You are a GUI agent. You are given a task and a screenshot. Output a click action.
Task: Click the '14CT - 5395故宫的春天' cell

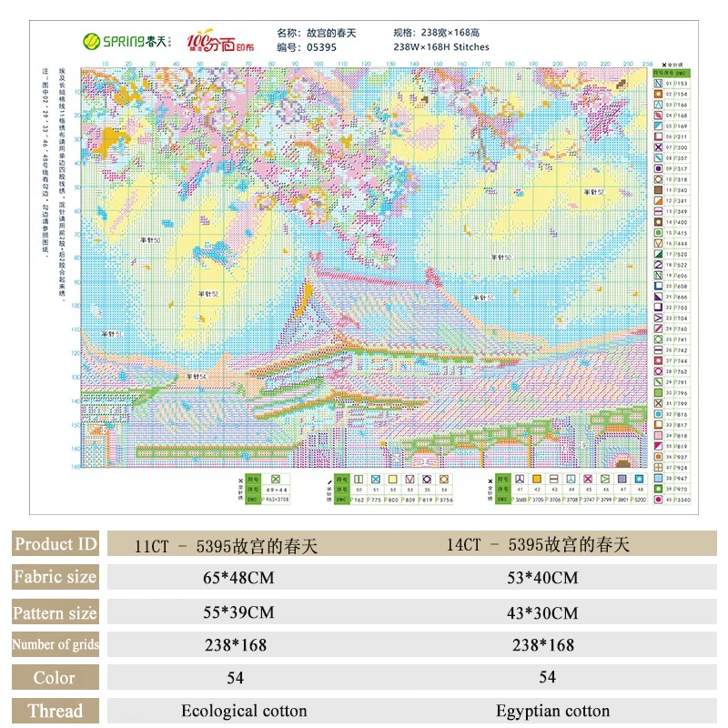(x=538, y=544)
